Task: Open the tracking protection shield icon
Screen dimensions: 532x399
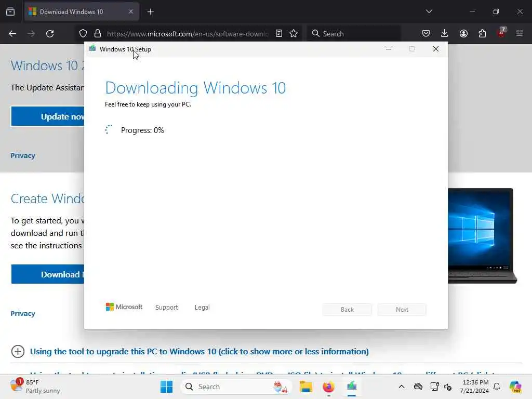Action: coord(83,33)
